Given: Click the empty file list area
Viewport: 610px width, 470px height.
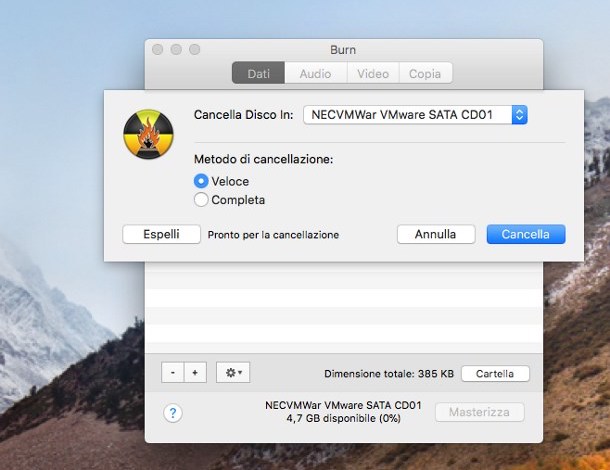Looking at the screenshot, I should click(x=343, y=305).
